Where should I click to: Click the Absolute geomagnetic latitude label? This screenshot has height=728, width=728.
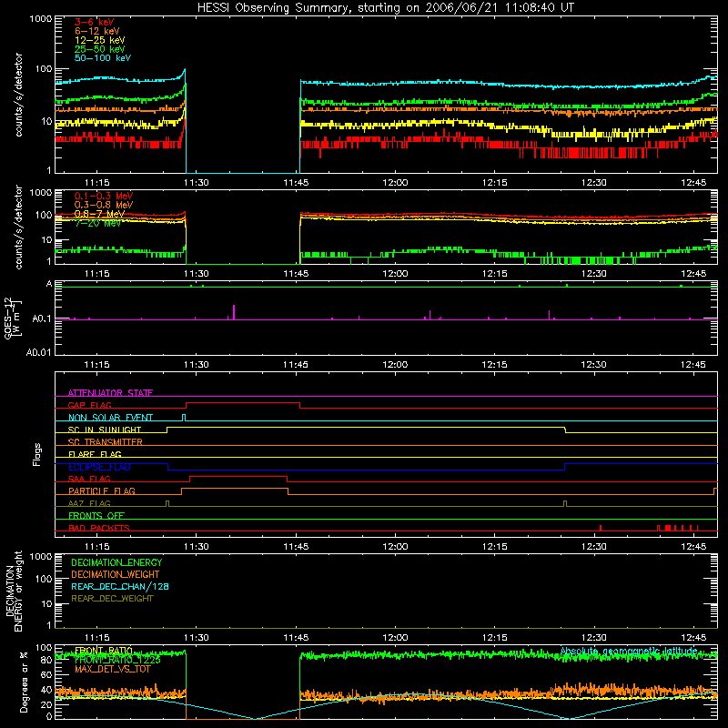(629, 651)
